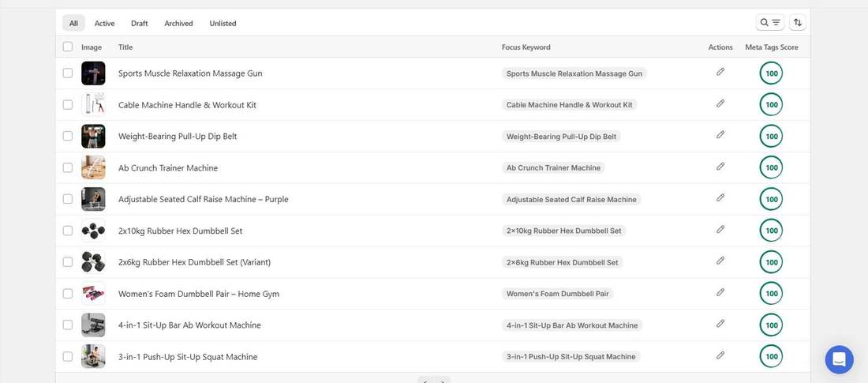
Task: Check Cable Machine Handle & Workout Kit row
Action: (68, 105)
